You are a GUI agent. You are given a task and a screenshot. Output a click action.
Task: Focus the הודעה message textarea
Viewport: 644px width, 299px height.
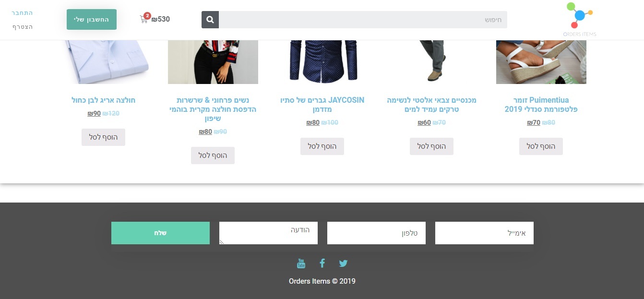point(268,233)
